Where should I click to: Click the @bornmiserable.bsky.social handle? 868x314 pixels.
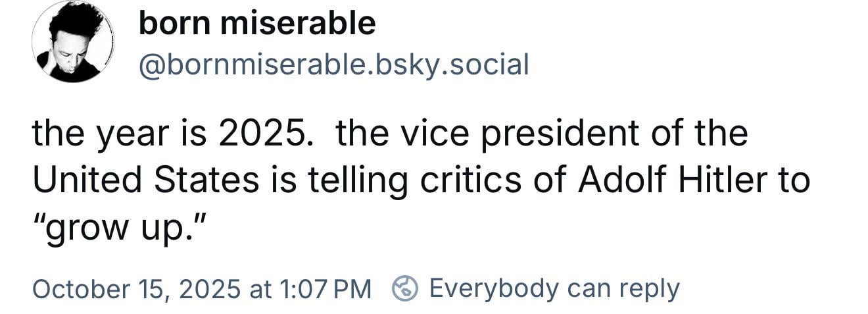333,65
